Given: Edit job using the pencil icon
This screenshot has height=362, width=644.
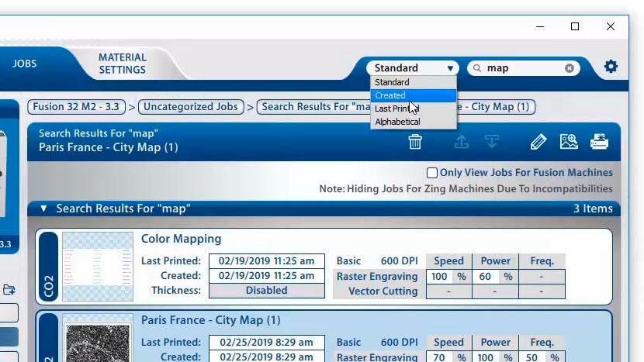Looking at the screenshot, I should pos(538,142).
